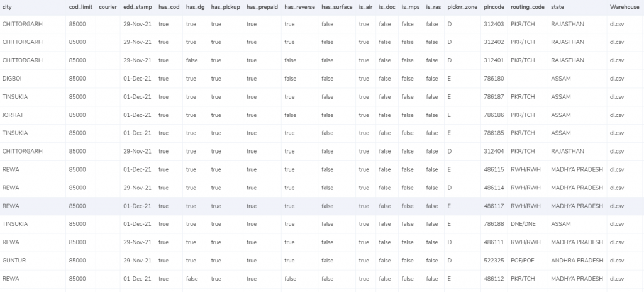Click the pincode cell 486117
Viewport: 644px width, 292px height.
[x=494, y=206]
